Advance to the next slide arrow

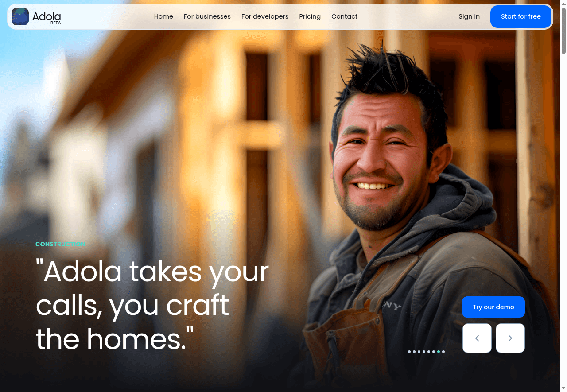point(510,338)
